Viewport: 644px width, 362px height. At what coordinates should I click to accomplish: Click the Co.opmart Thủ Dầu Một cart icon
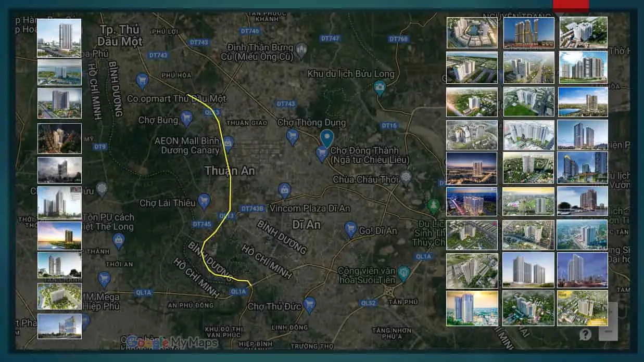(x=142, y=81)
